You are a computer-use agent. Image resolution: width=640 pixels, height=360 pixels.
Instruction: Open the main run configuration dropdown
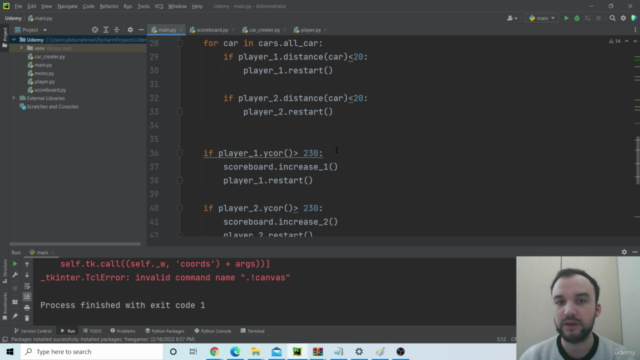pyautogui.click(x=542, y=18)
